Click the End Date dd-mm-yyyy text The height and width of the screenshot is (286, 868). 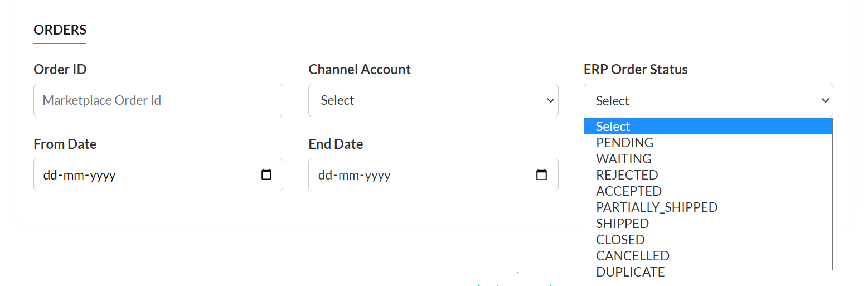coord(355,175)
